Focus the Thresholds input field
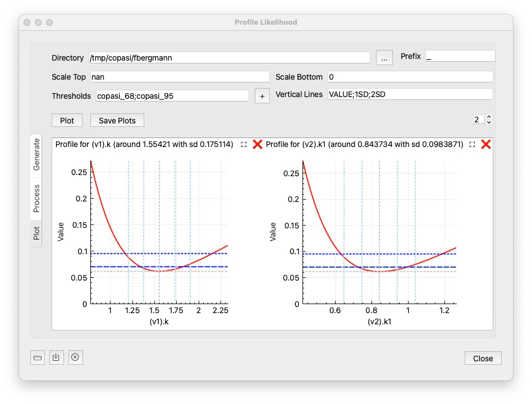 (172, 96)
